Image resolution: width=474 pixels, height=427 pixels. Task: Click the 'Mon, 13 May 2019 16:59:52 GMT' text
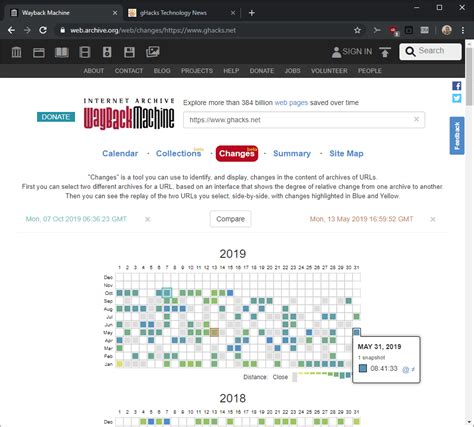361,219
